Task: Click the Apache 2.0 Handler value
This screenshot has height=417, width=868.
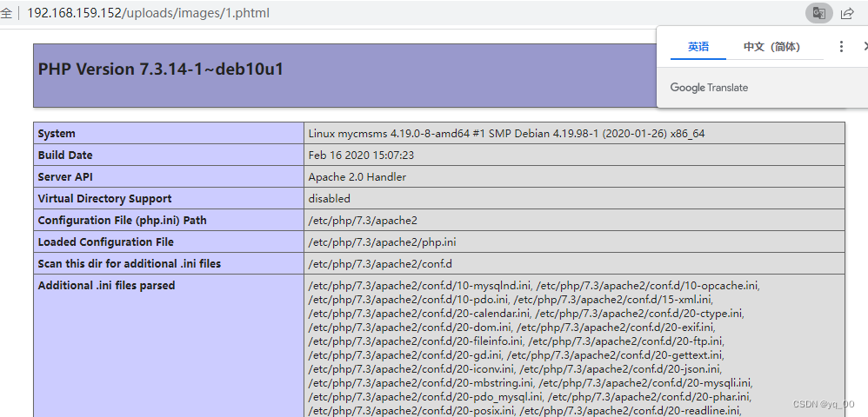Action: (357, 177)
